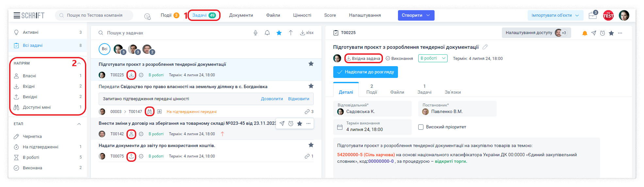Screen dimensions: 644x187
Task: Click pencil icon to edit task title
Action: 485,47
